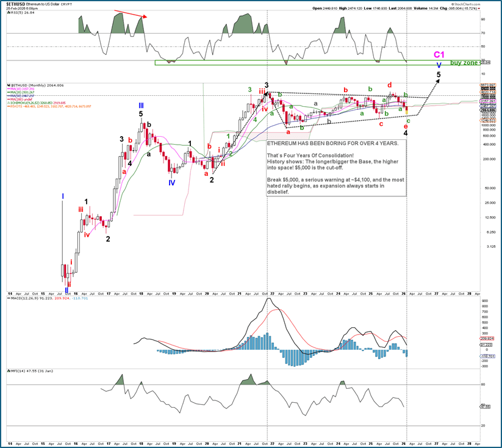Image resolution: width=502 pixels, height=448 pixels.
Task: Click the orange PIVOTS legend entry
Action: pyautogui.click(x=49, y=106)
